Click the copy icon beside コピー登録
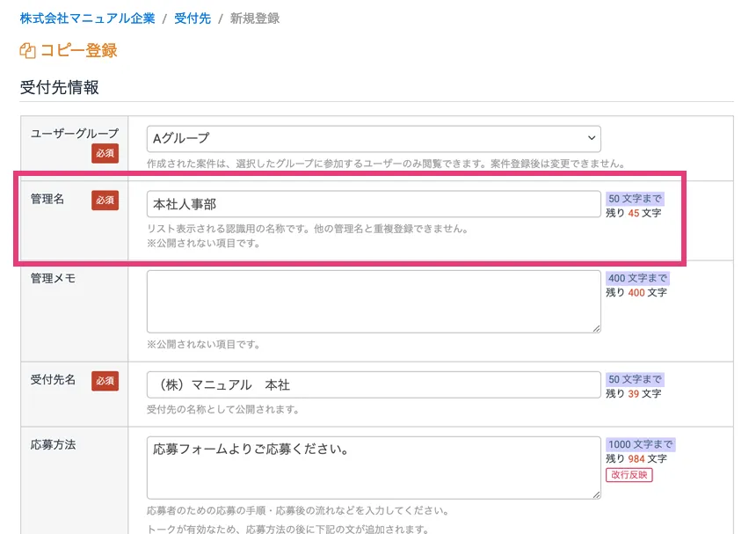This screenshot has height=534, width=756. click(27, 51)
